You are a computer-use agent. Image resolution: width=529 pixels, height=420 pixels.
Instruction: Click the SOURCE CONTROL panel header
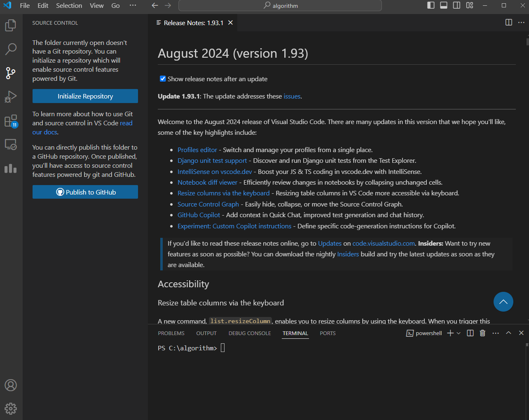pyautogui.click(x=55, y=23)
